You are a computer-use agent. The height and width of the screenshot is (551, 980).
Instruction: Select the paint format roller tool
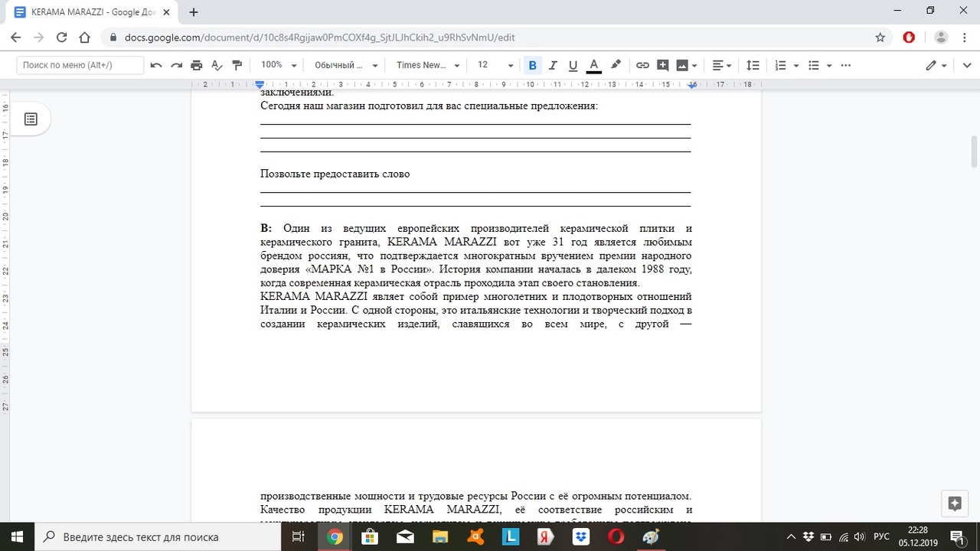click(x=237, y=65)
